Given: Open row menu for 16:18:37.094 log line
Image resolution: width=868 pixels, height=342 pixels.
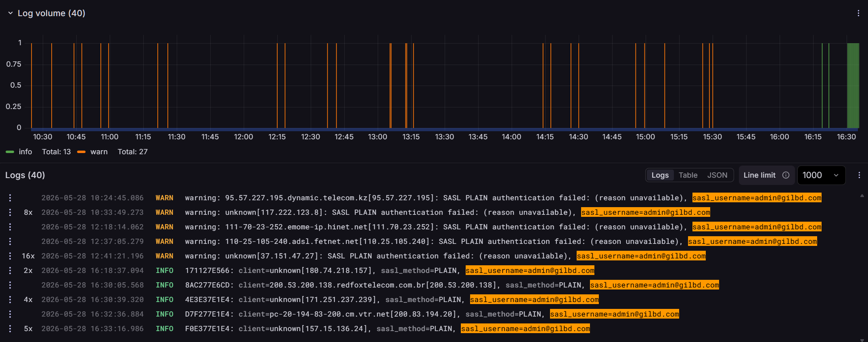Looking at the screenshot, I should 10,271.
